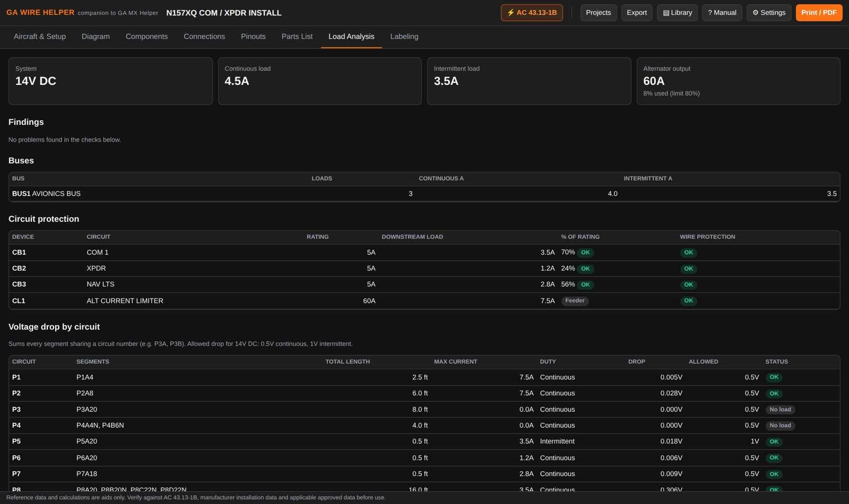The height and width of the screenshot is (504, 849).
Task: Click the System 14V DC card
Action: (x=110, y=81)
